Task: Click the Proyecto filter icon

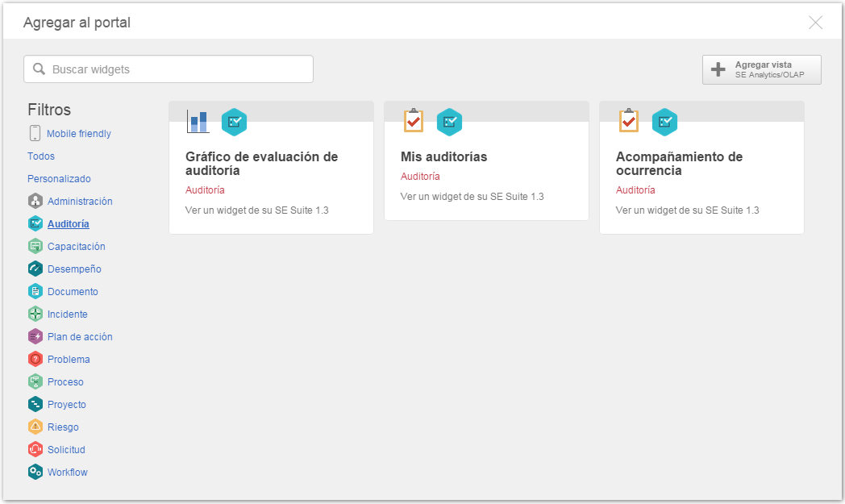Action: point(35,404)
